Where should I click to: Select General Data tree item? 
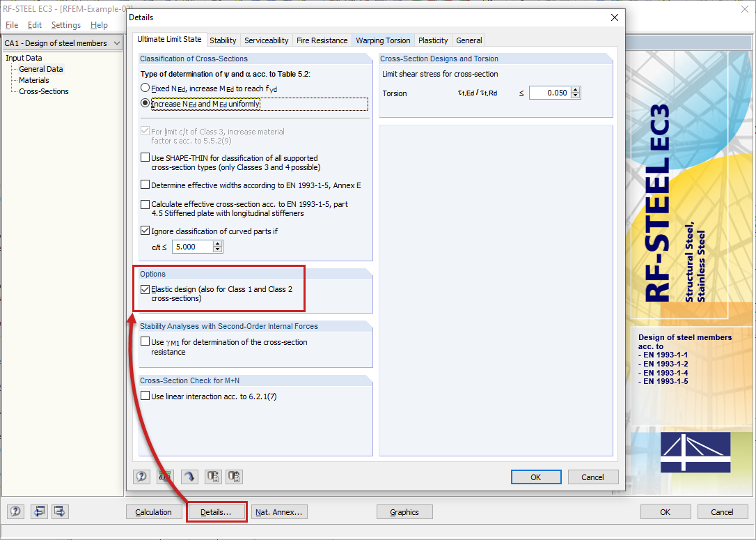(41, 69)
